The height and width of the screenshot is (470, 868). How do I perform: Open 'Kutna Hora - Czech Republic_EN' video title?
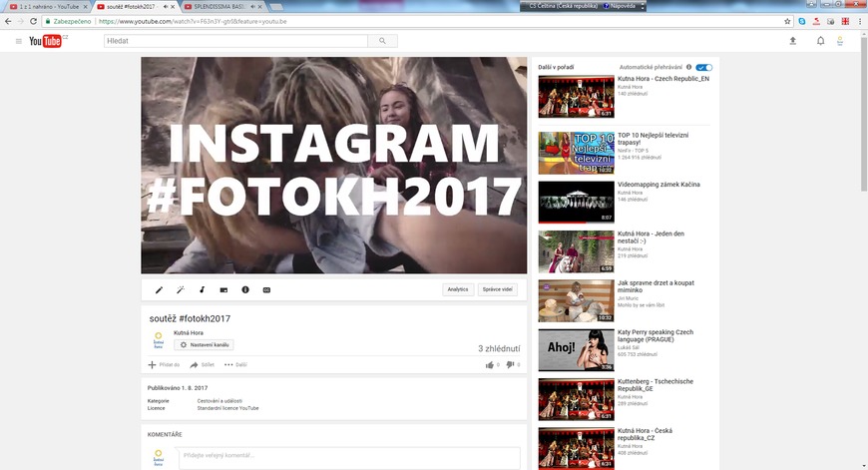pyautogui.click(x=663, y=79)
